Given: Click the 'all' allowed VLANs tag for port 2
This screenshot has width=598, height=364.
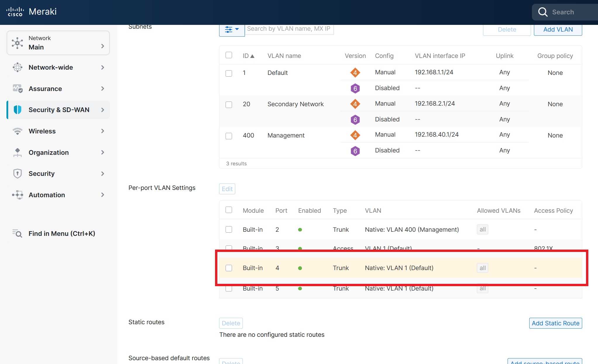Looking at the screenshot, I should click(x=482, y=229).
